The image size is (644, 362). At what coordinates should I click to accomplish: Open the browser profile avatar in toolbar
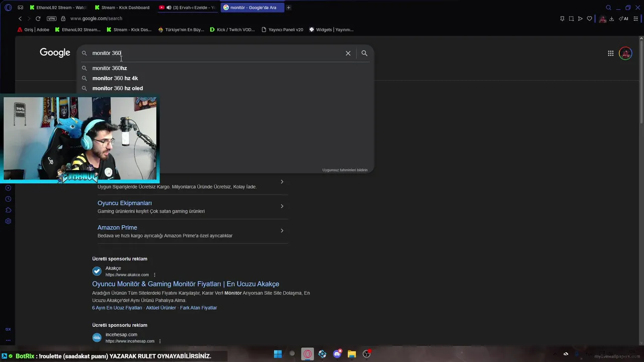pos(602,19)
